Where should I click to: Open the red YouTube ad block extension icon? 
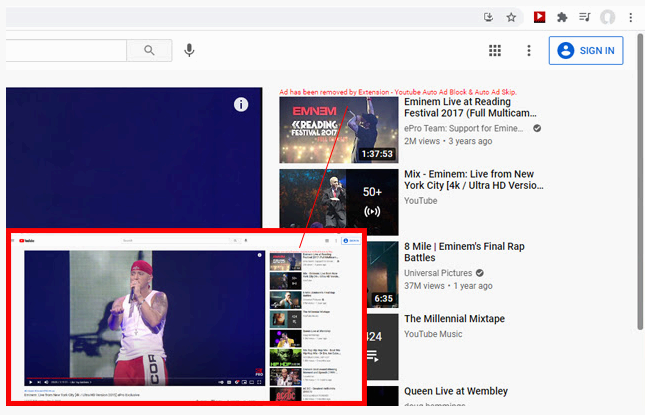pos(539,17)
